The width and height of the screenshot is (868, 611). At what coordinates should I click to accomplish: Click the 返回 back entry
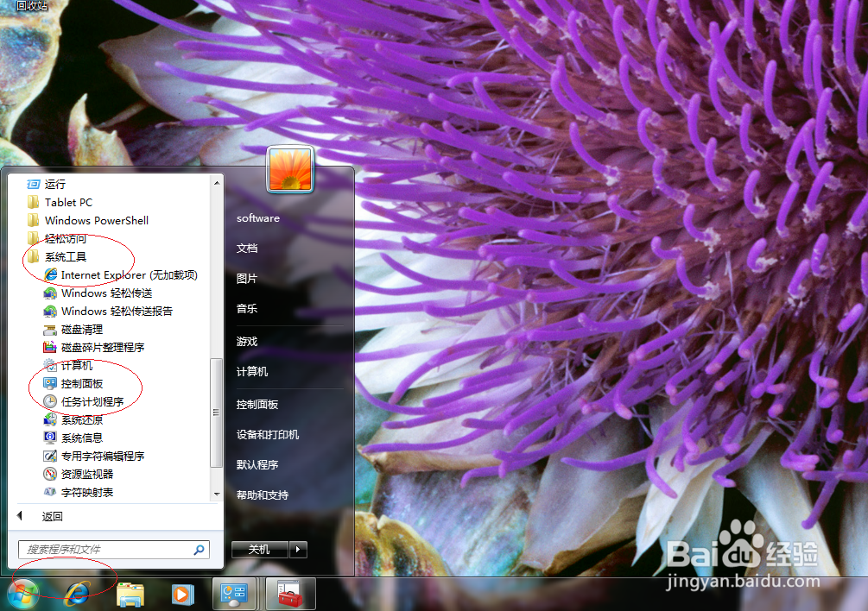point(52,515)
